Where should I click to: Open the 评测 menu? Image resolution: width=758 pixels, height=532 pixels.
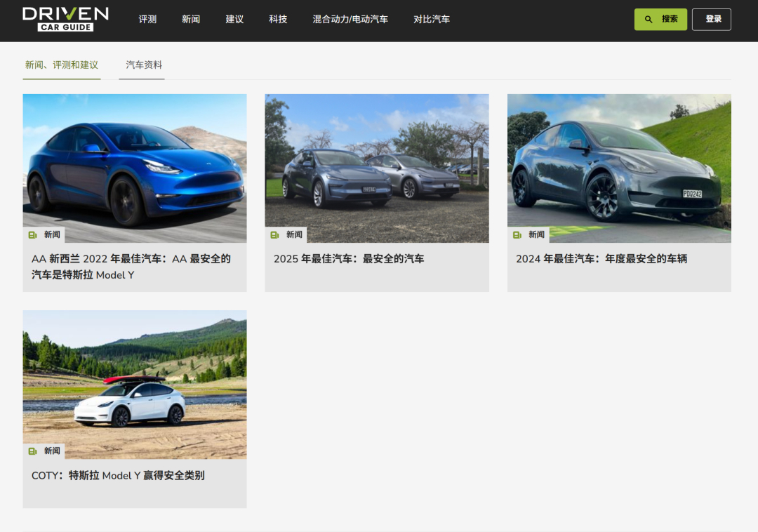tap(147, 20)
